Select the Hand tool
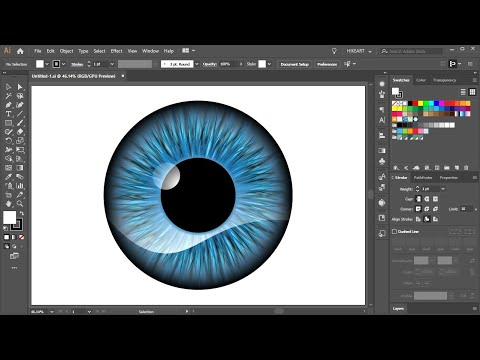The width and height of the screenshot is (480, 360). coord(9,204)
